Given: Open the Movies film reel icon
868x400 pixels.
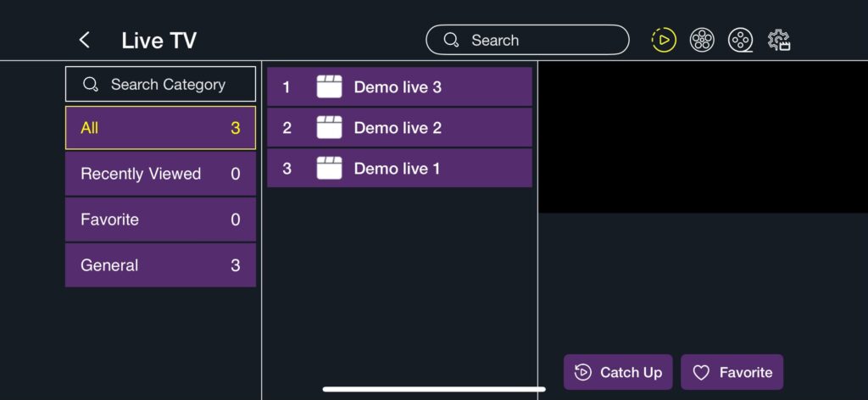Looking at the screenshot, I should (702, 40).
